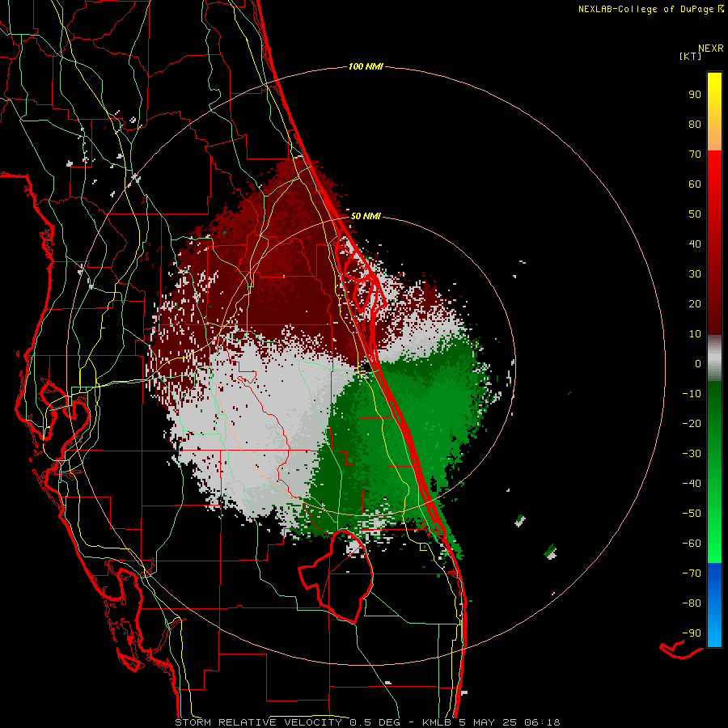Select the positive 30 scale value
This screenshot has width=728, height=728.
pyautogui.click(x=695, y=274)
